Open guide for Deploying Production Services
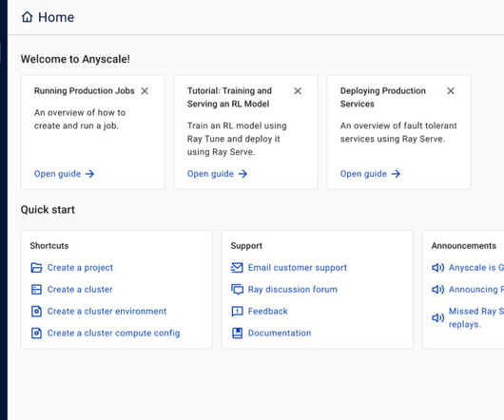 [370, 174]
